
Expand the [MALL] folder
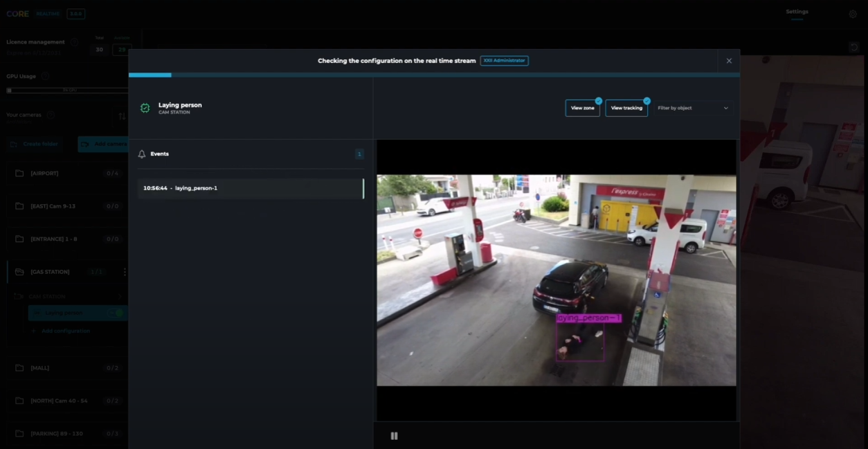(x=67, y=368)
